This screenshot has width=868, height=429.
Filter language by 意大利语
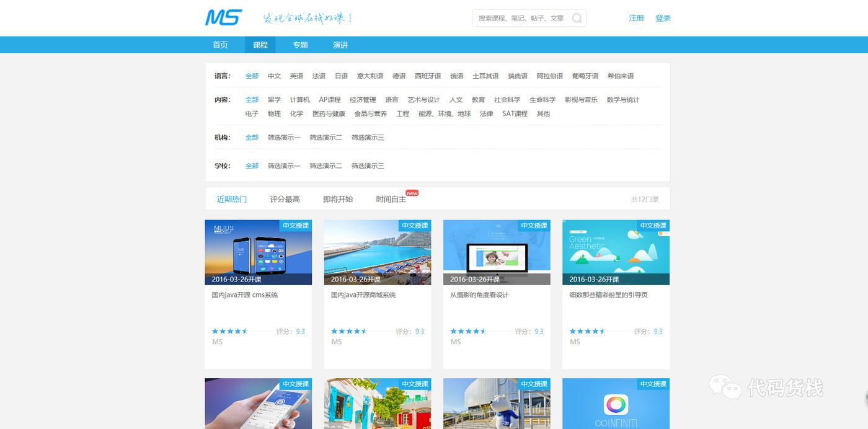[x=370, y=76]
